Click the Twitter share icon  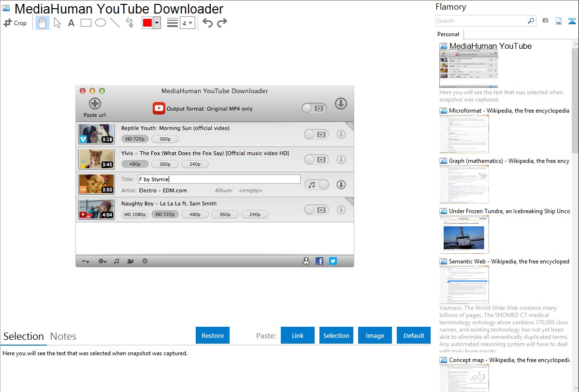click(333, 261)
